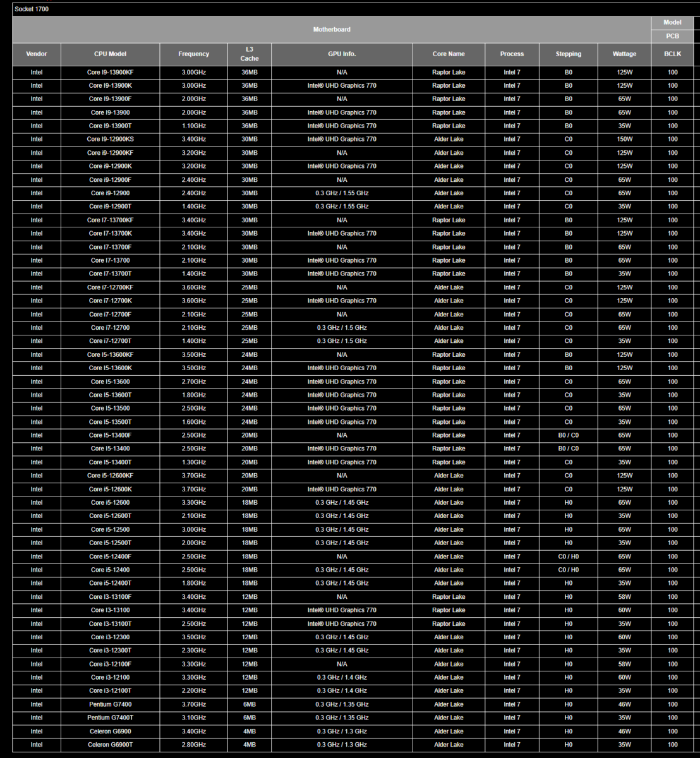The width and height of the screenshot is (700, 758).
Task: Select the 'Core I5-13400F' model cell
Action: pos(111,435)
